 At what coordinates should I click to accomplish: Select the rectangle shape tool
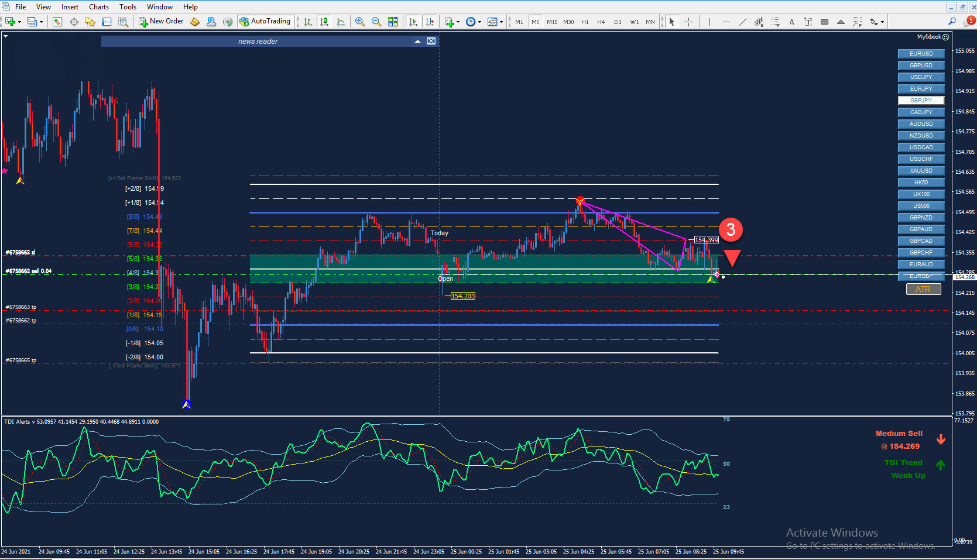coord(825,22)
